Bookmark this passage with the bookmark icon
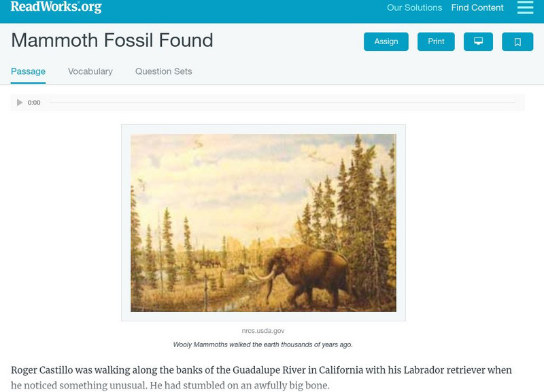Viewport: 544px width, 392px height. pos(517,42)
